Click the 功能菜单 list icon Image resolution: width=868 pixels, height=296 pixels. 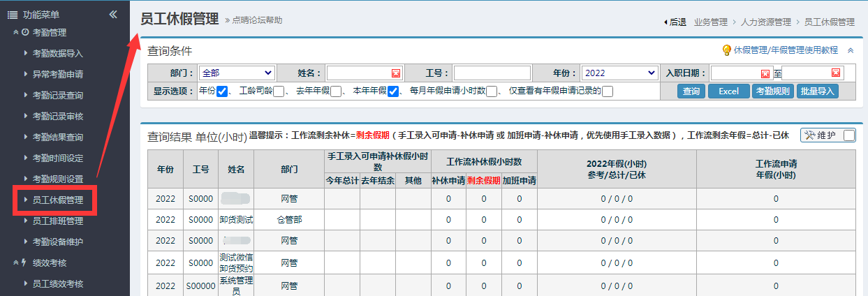[12, 15]
